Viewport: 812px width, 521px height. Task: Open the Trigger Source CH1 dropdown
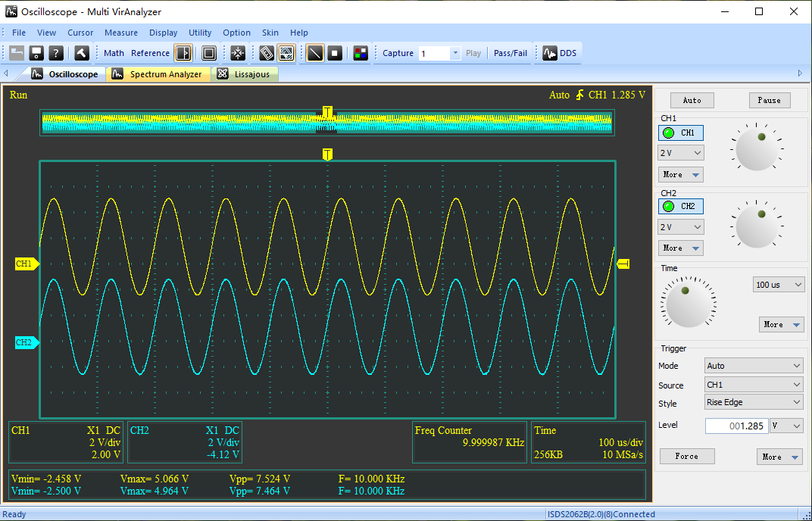754,385
